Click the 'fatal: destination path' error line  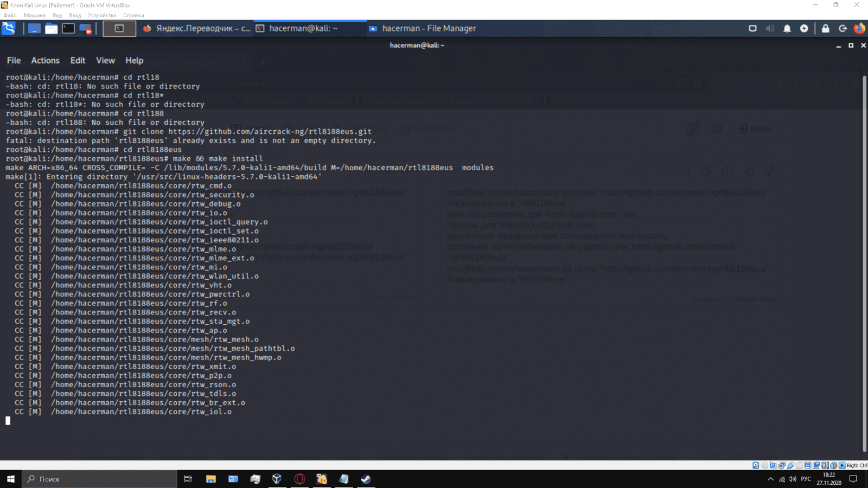pyautogui.click(x=191, y=140)
